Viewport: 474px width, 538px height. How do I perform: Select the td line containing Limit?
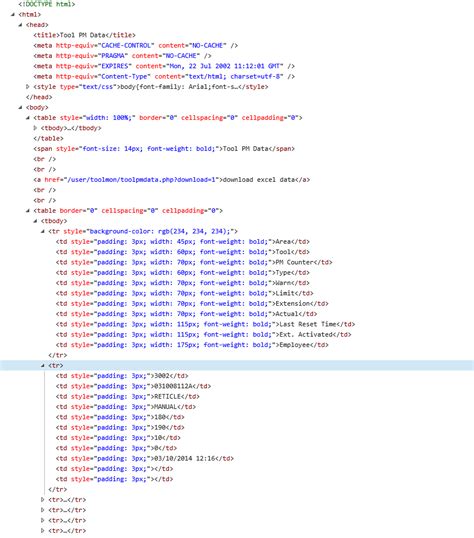click(184, 293)
